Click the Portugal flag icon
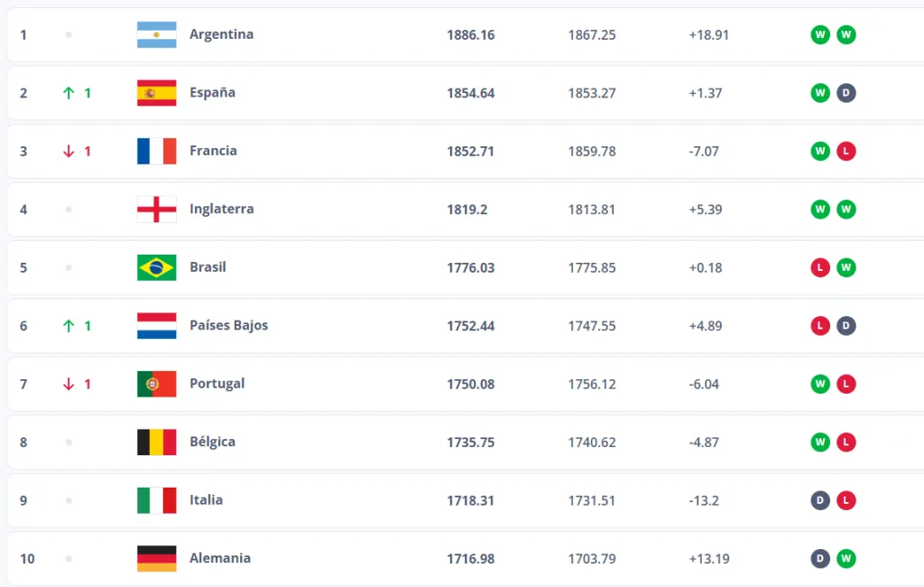This screenshot has width=924, height=587. pyautogui.click(x=156, y=384)
